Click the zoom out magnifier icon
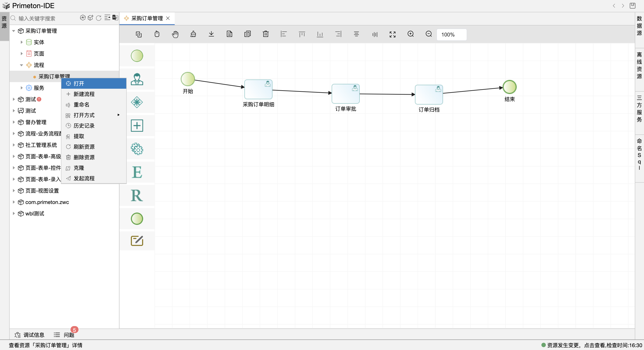This screenshot has width=644, height=350. click(429, 34)
